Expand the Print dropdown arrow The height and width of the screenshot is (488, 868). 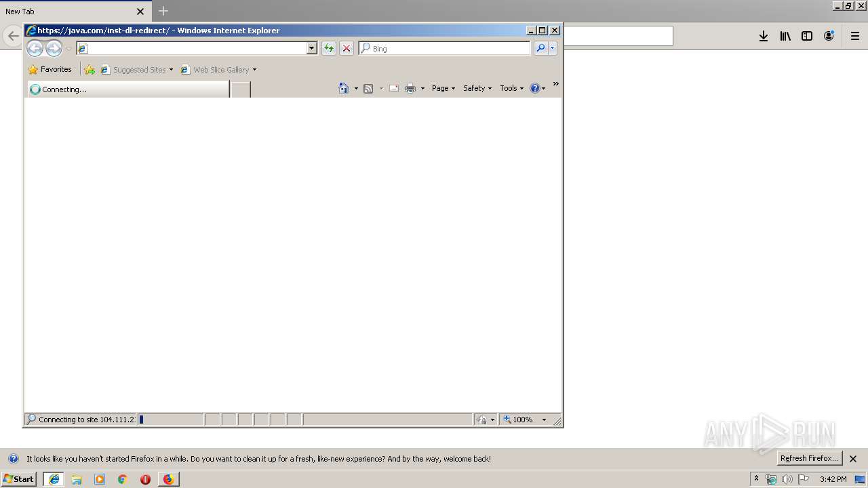[422, 88]
